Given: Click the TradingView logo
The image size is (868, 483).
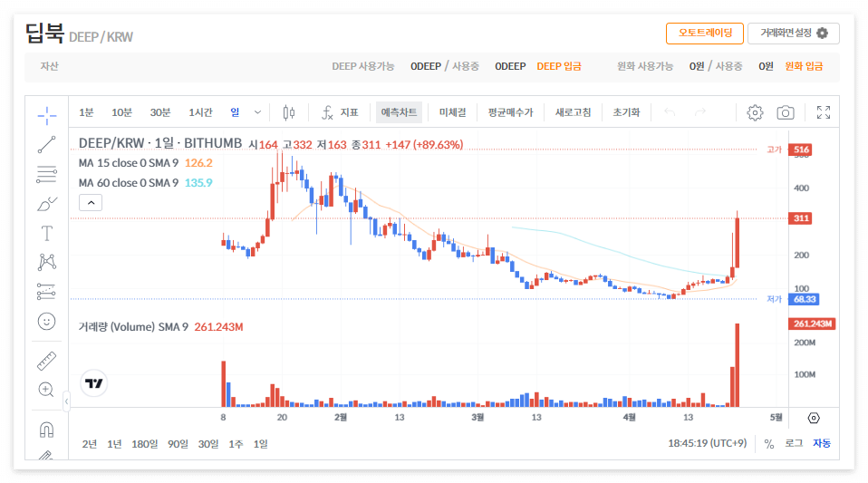Looking at the screenshot, I should 94,383.
